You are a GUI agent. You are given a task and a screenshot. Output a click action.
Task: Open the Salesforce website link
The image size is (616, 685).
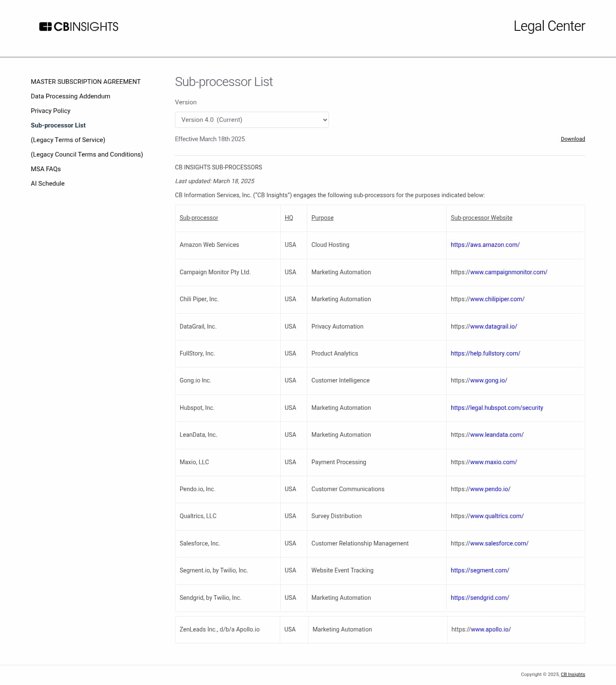click(499, 543)
